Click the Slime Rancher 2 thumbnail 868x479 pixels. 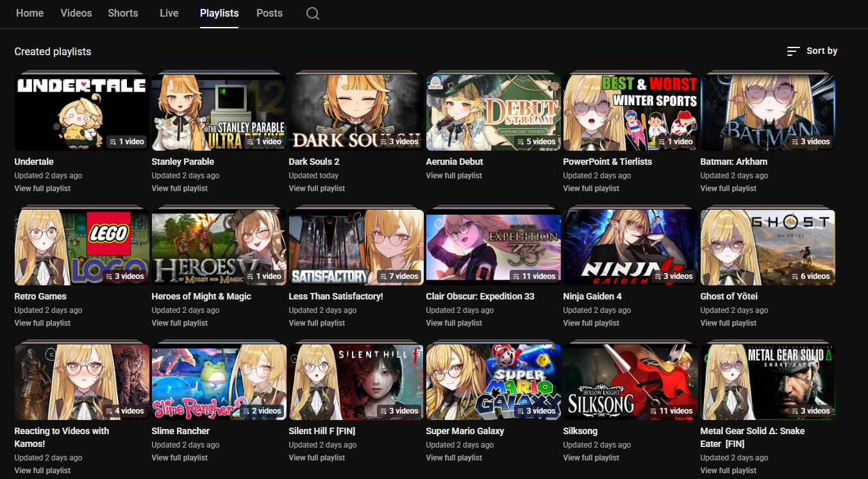[219, 382]
